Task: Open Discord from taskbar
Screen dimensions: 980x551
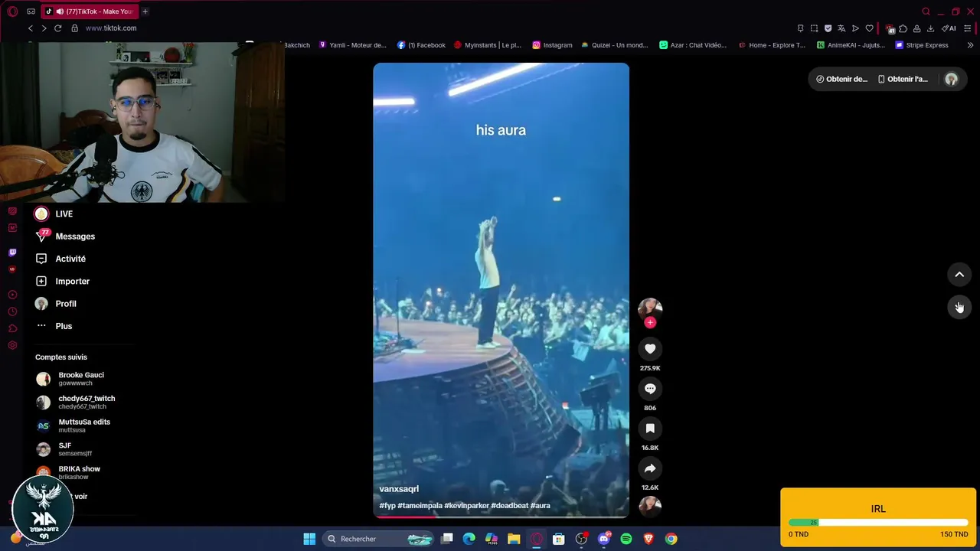Action: 604,539
